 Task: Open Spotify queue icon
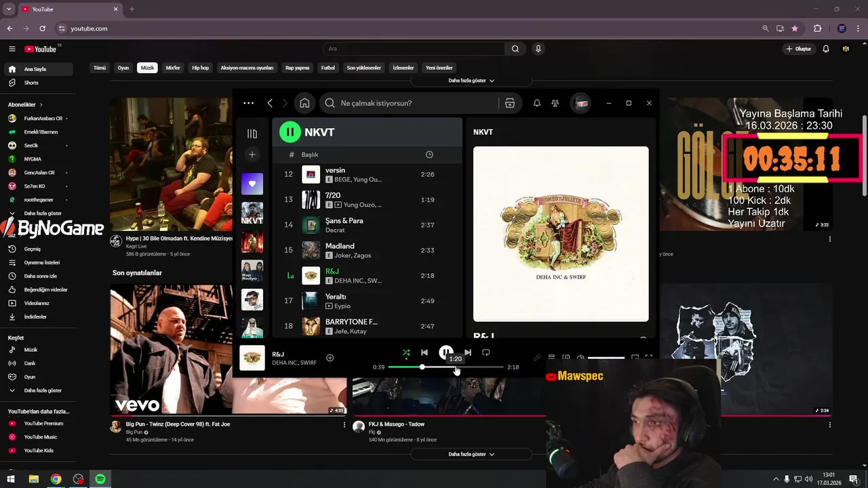pos(551,357)
